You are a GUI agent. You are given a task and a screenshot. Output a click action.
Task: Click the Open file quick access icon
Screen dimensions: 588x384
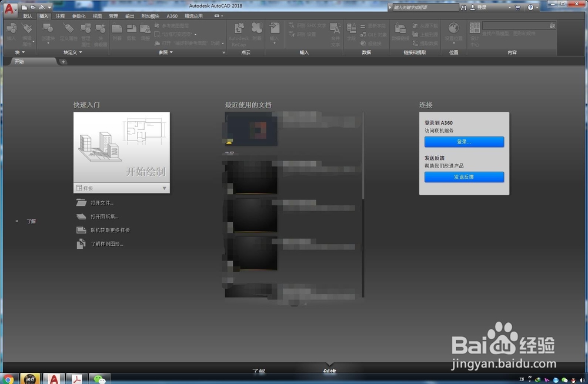(33, 7)
